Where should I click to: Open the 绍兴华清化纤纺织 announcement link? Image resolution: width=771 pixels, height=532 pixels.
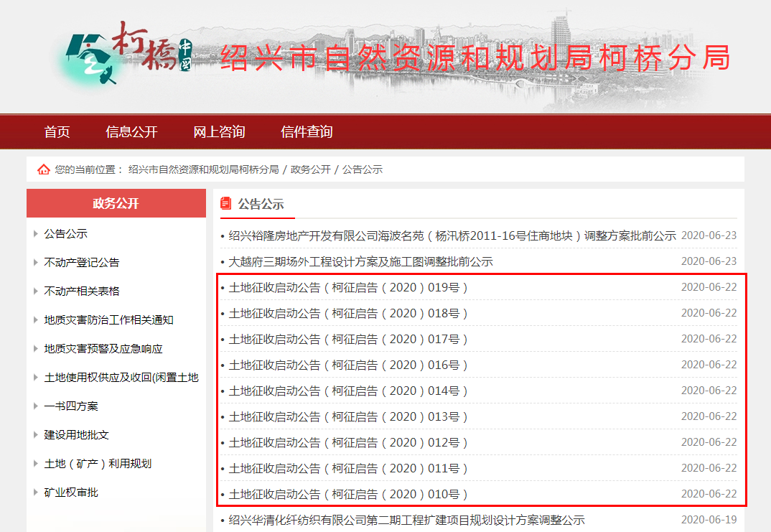[x=406, y=521]
